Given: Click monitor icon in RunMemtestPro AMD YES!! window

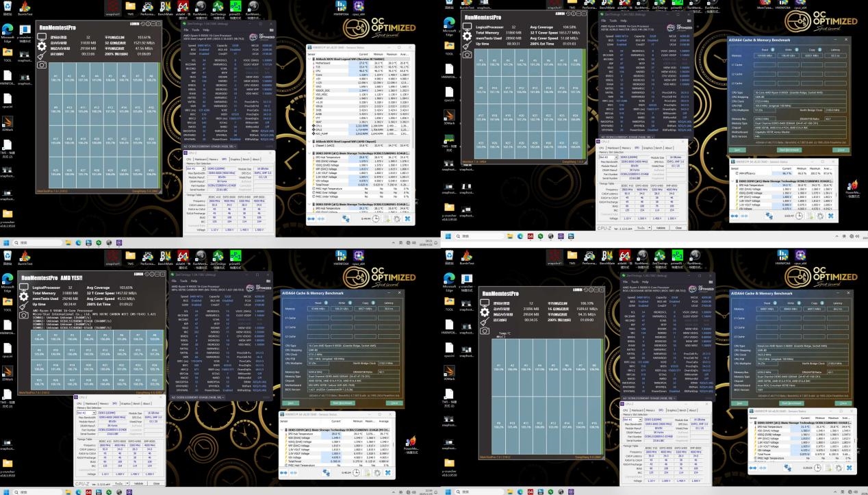Looking at the screenshot, I should (x=23, y=287).
